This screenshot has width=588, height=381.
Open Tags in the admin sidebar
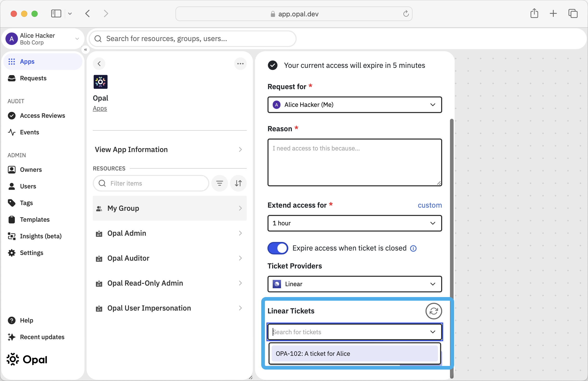pyautogui.click(x=43, y=203)
